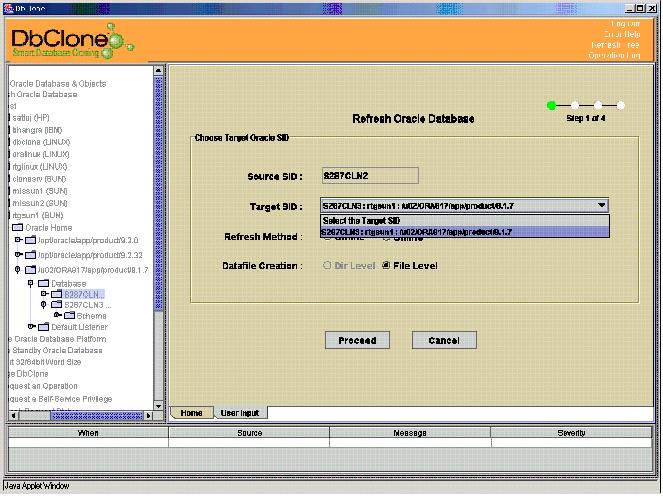Click the S287CLN3 folder icon in tree
663x496 pixels.
(x=57, y=304)
